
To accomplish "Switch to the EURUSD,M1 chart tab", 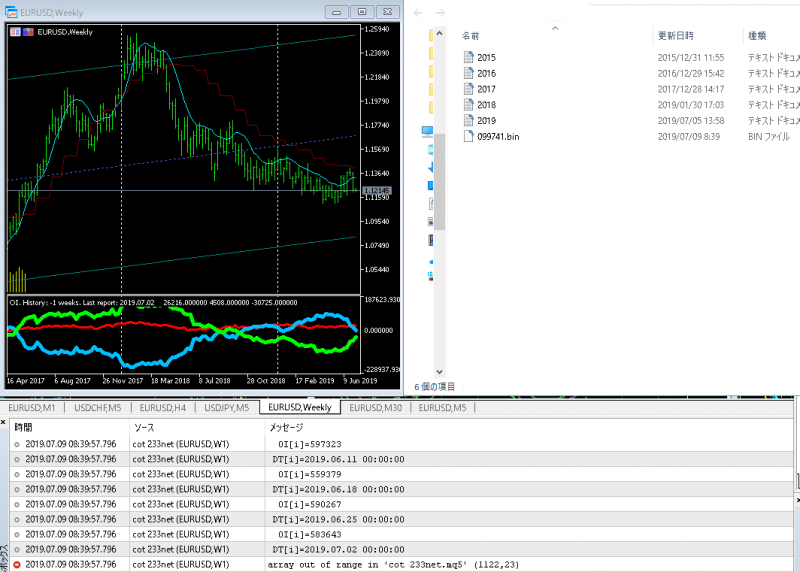I will (31, 408).
